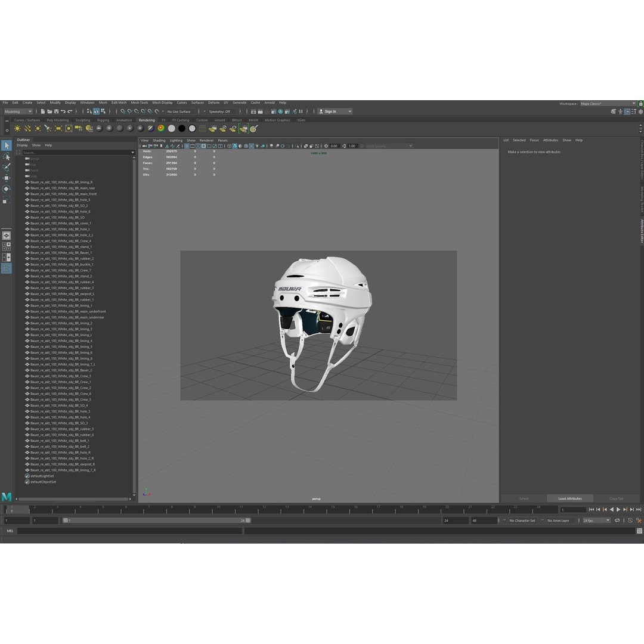Screen dimensions: 644x644
Task: Open the Windows menu
Action: [87, 103]
